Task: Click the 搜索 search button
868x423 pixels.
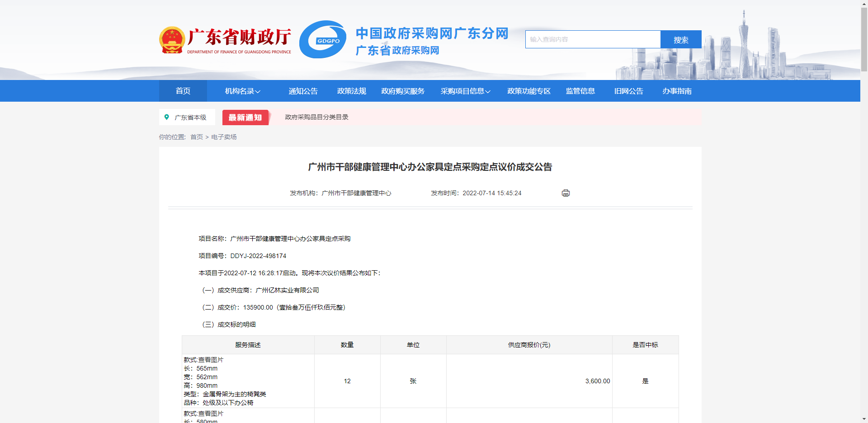Action: (x=681, y=39)
